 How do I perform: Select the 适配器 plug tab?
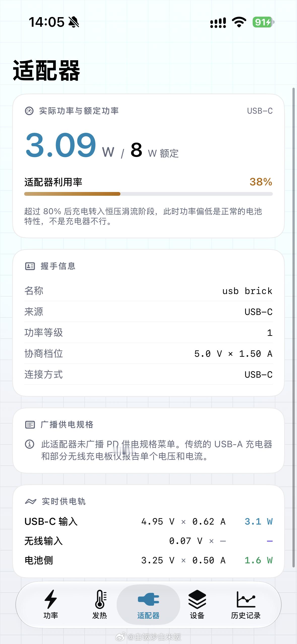(x=148, y=604)
